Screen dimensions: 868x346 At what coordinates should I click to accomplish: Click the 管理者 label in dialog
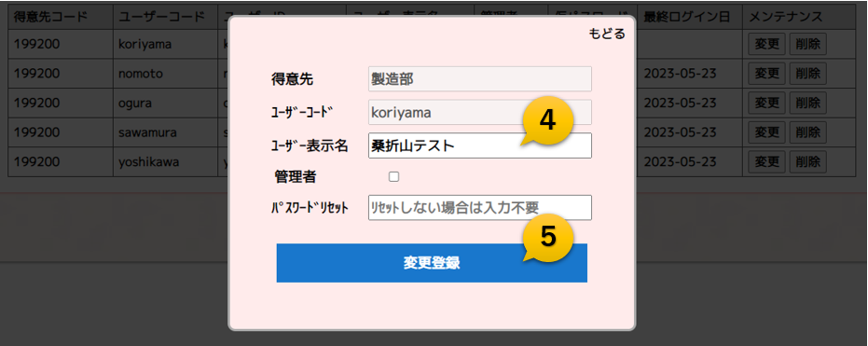[296, 177]
